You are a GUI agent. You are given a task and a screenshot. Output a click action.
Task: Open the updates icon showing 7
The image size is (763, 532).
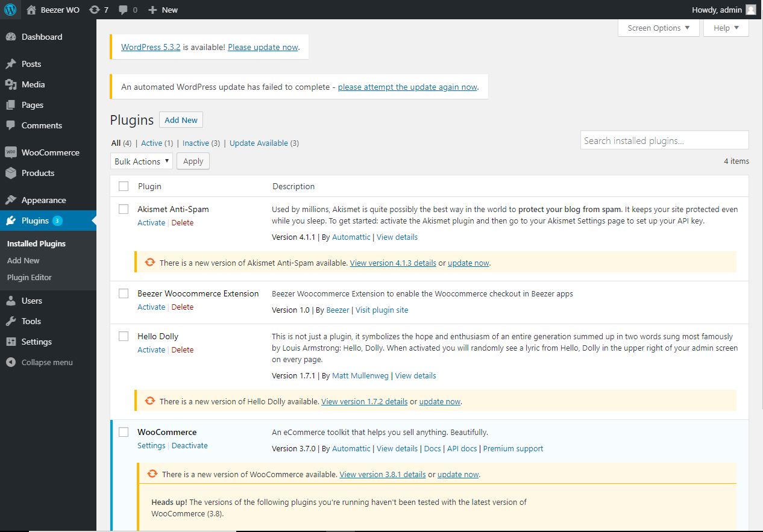tap(95, 10)
